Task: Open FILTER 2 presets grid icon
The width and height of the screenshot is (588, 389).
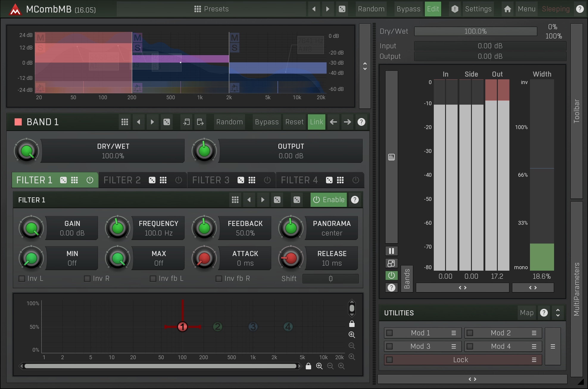Action: (163, 180)
